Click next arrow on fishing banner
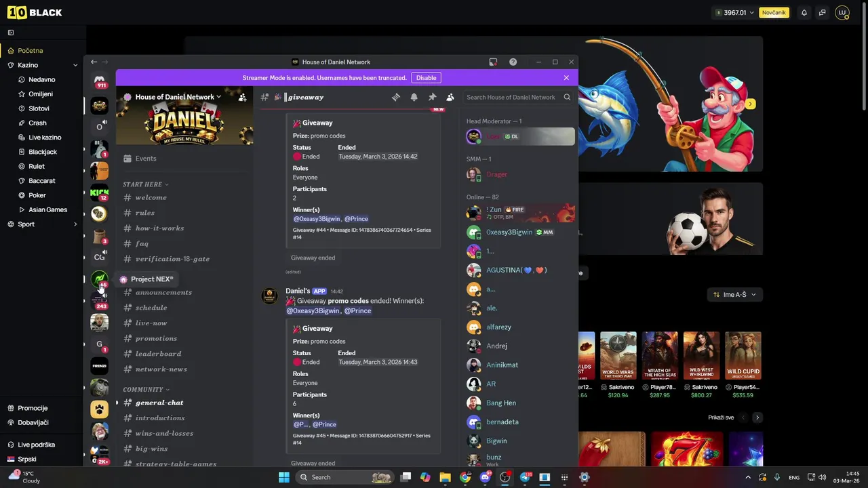 [x=750, y=104]
